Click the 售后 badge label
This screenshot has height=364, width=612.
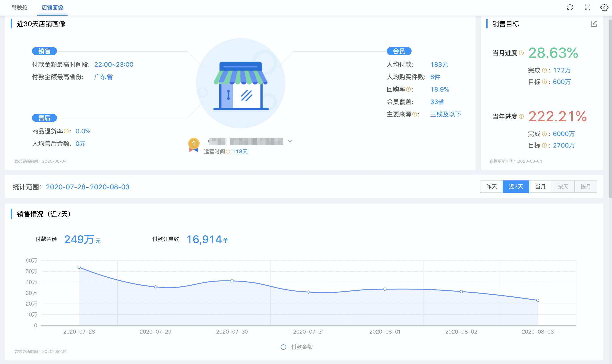[x=44, y=118]
